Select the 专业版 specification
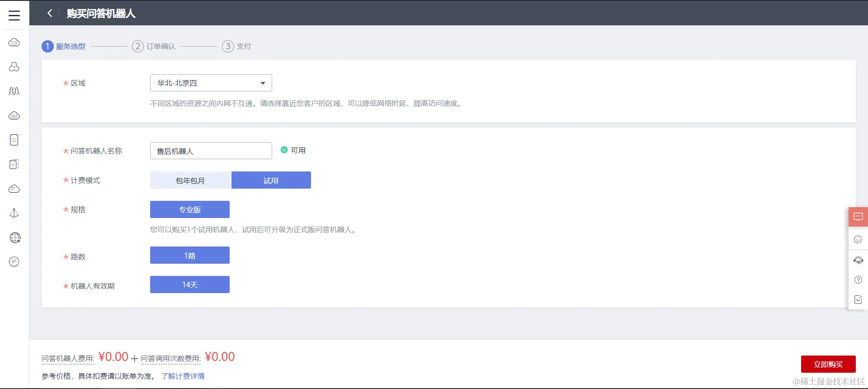 190,209
